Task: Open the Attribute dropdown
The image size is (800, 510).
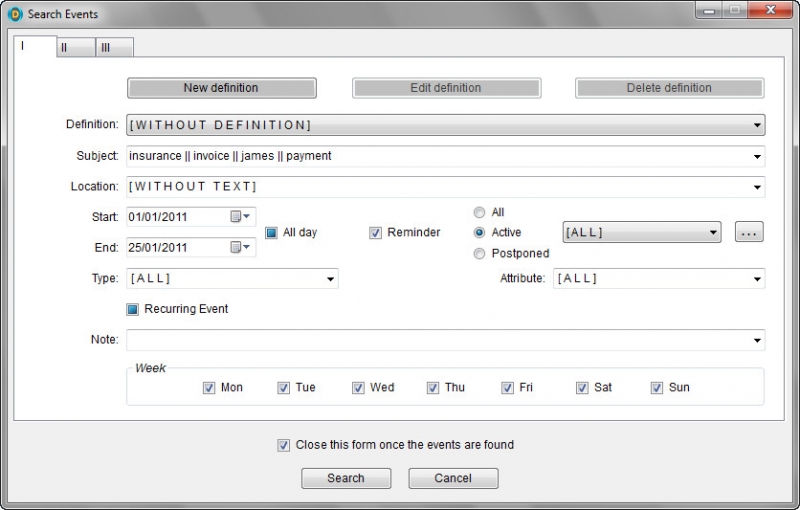Action: (x=659, y=278)
